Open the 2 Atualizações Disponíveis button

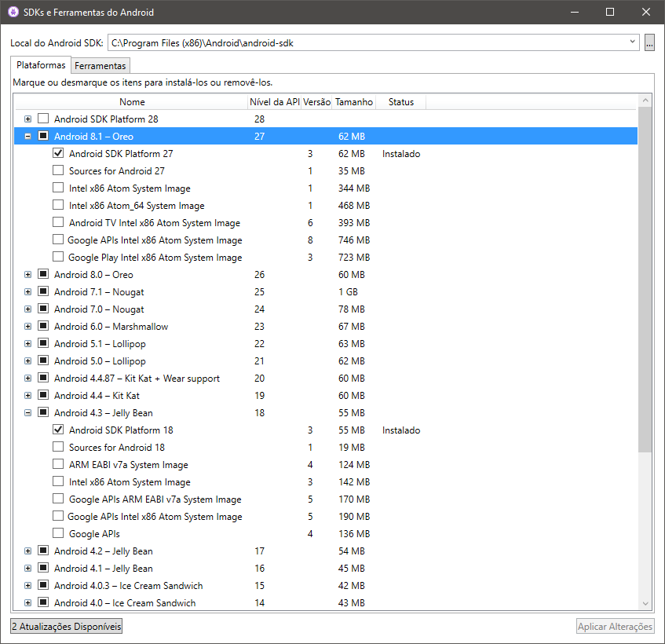click(x=67, y=627)
